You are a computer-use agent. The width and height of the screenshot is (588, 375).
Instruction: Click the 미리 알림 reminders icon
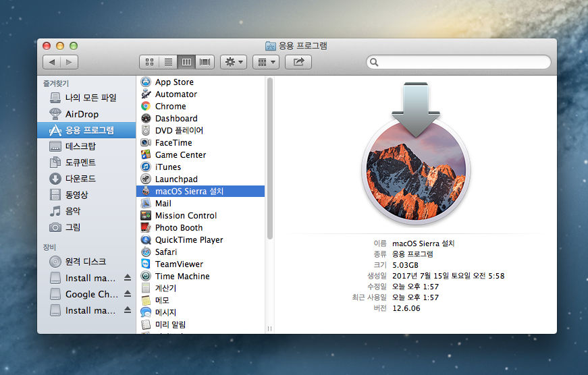coord(146,324)
